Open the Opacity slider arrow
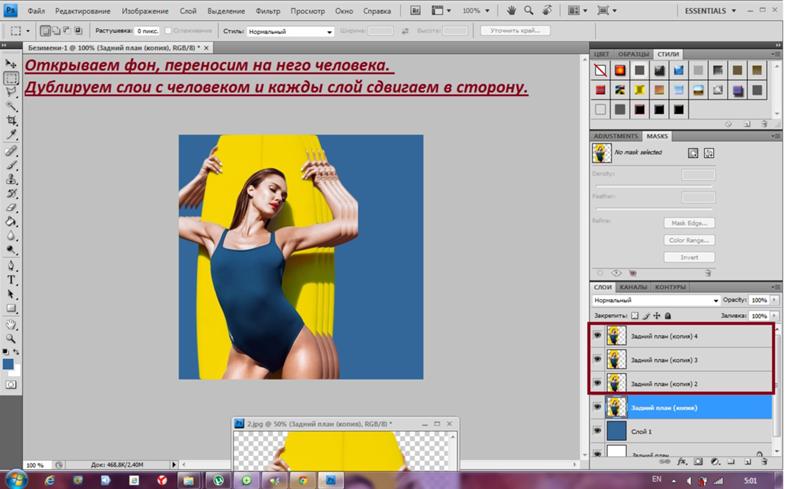 [x=774, y=300]
